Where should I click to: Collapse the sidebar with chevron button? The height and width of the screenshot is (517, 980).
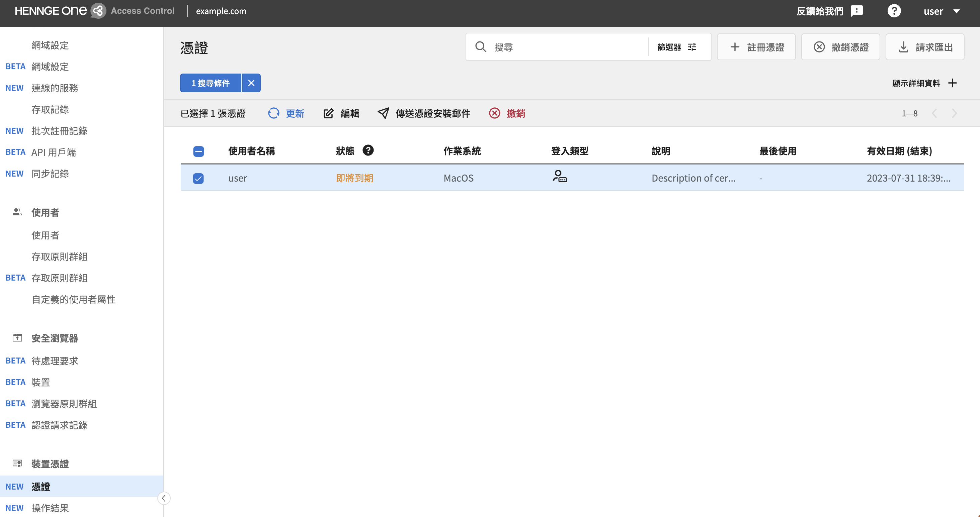point(164,498)
